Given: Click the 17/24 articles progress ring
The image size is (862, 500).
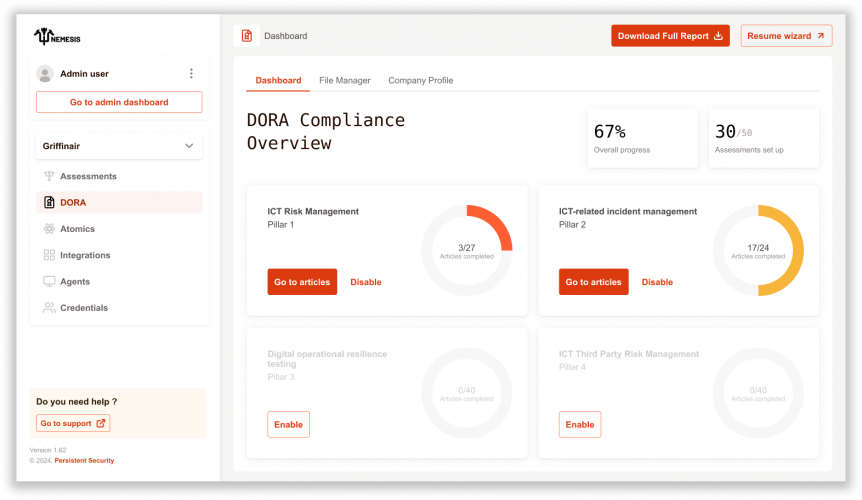Looking at the screenshot, I should click(758, 251).
